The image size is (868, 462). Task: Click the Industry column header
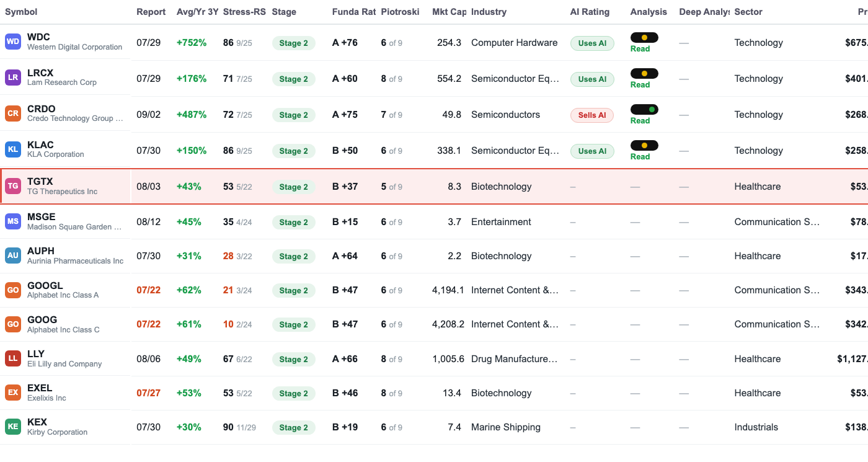pyautogui.click(x=489, y=12)
